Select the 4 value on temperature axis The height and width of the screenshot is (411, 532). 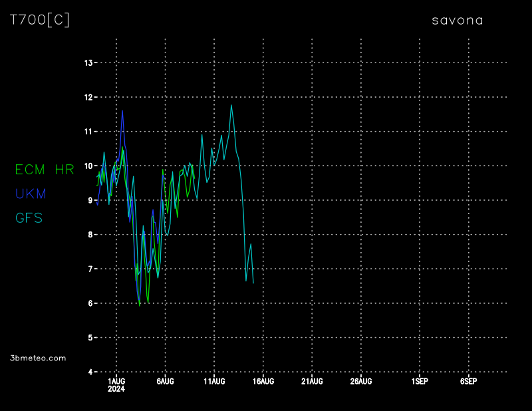90,372
